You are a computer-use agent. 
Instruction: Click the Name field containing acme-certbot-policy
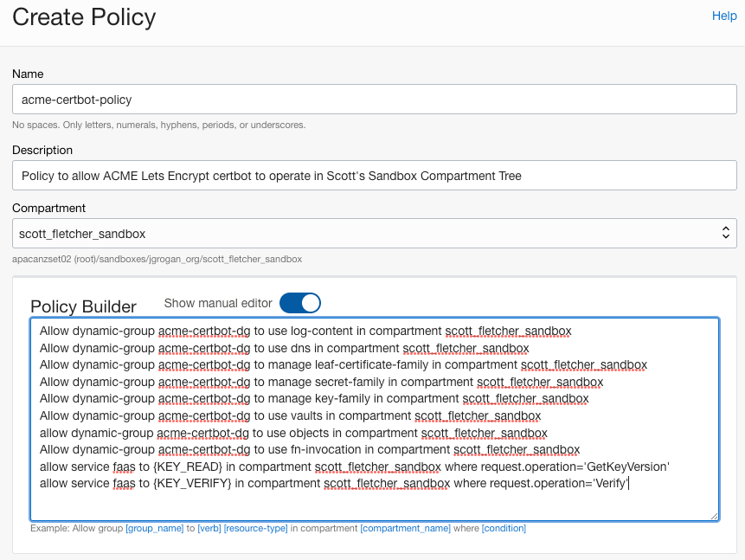[x=373, y=100]
